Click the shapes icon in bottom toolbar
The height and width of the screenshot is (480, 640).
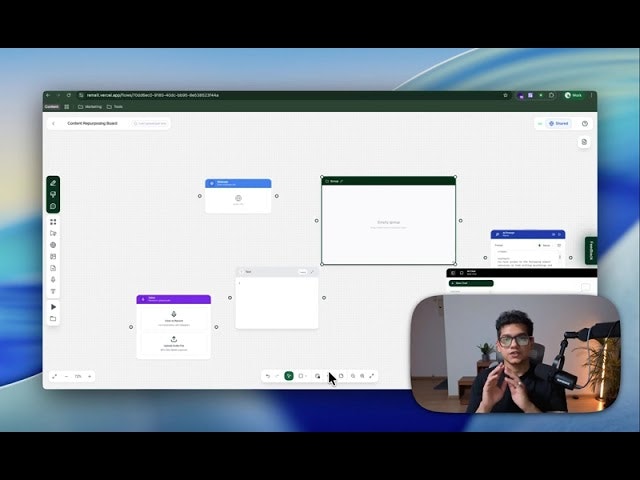pyautogui.click(x=318, y=376)
